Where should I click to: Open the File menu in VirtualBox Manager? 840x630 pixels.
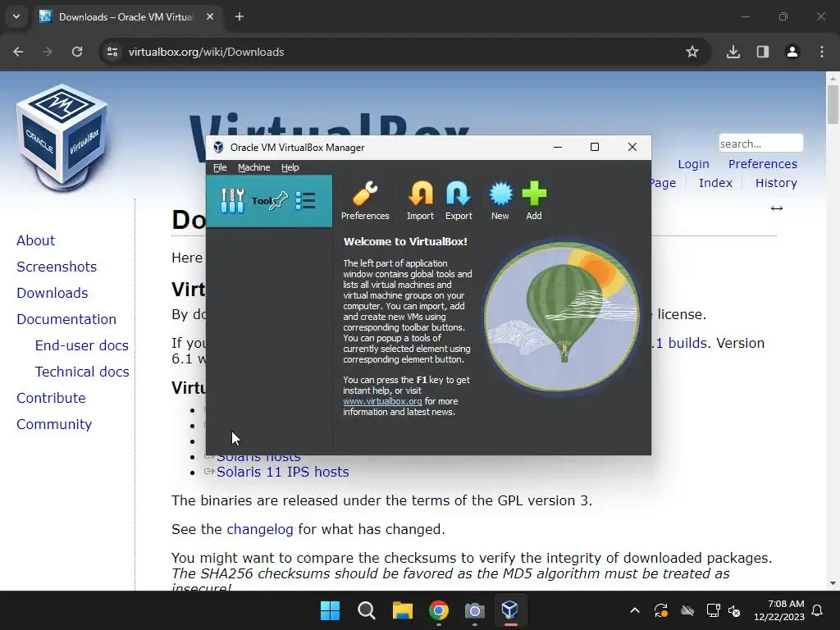point(220,167)
